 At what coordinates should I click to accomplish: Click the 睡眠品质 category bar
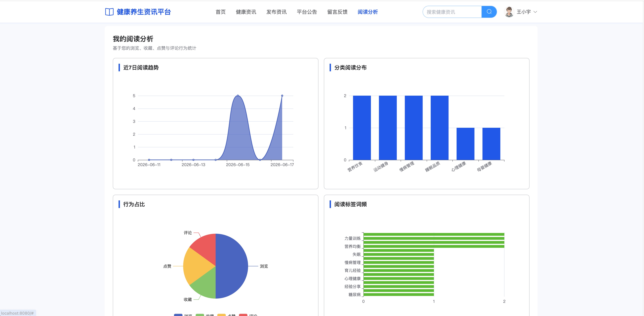[440, 128]
